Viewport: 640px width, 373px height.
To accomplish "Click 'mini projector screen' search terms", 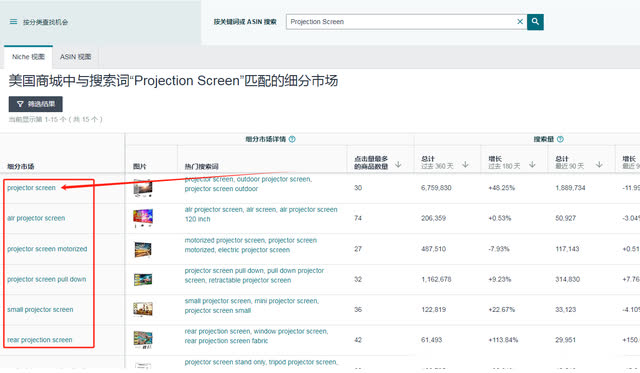I will pyautogui.click(x=286, y=301).
